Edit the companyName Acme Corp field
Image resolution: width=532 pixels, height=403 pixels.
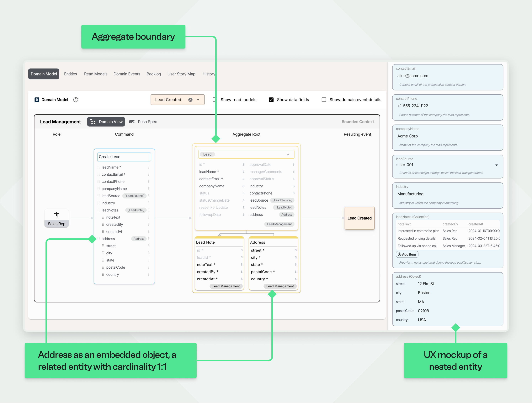448,137
